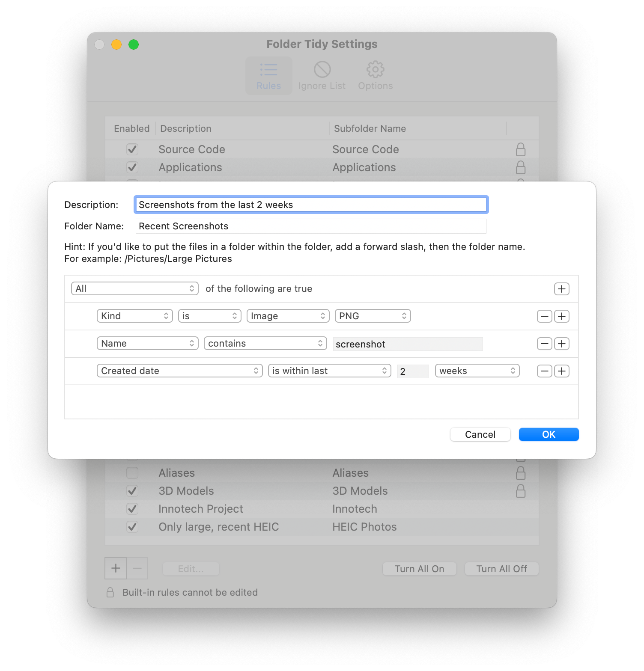Image resolution: width=644 pixels, height=671 pixels.
Task: Open the Image kind dropdown
Action: click(288, 316)
